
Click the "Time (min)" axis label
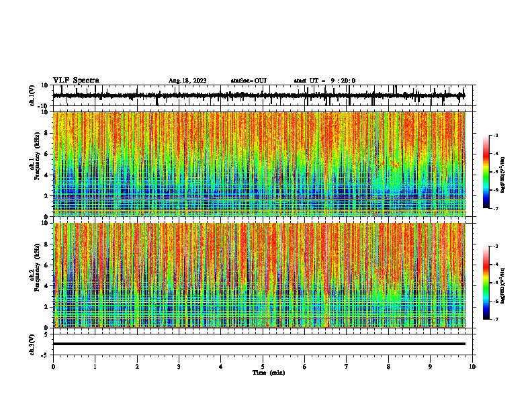[x=269, y=373]
